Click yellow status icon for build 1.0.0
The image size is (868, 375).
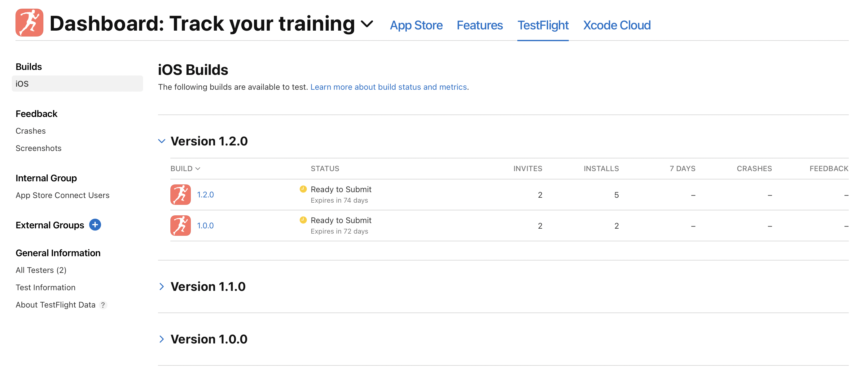tap(303, 220)
